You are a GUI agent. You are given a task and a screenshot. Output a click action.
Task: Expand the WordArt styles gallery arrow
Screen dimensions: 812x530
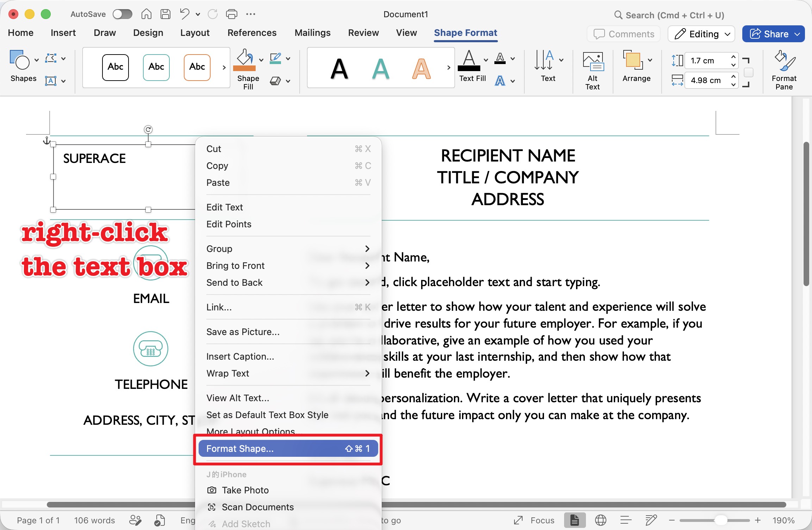(449, 67)
